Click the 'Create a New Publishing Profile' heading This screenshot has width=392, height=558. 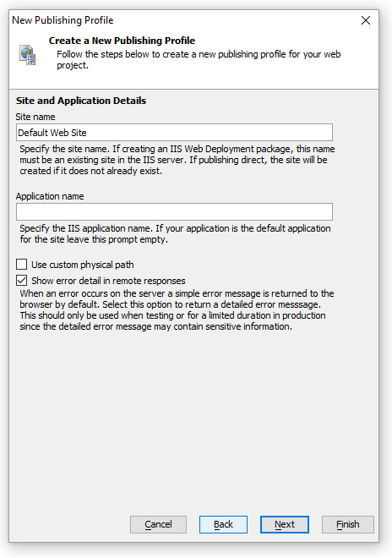(x=122, y=41)
